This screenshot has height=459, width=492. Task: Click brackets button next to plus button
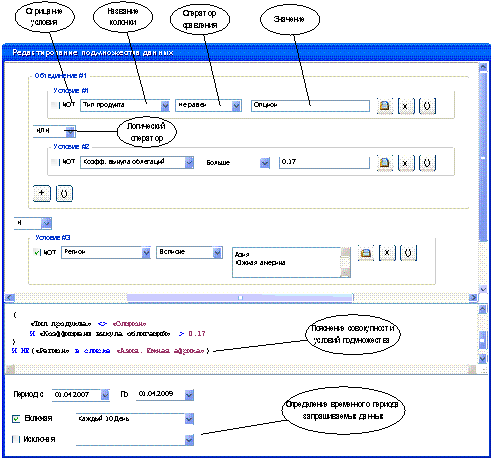pos(64,193)
